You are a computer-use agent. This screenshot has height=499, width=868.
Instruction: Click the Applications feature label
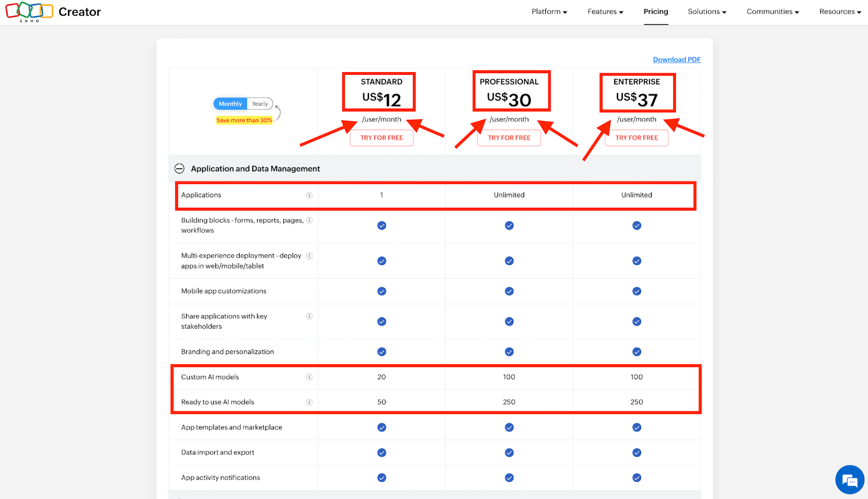(x=201, y=195)
